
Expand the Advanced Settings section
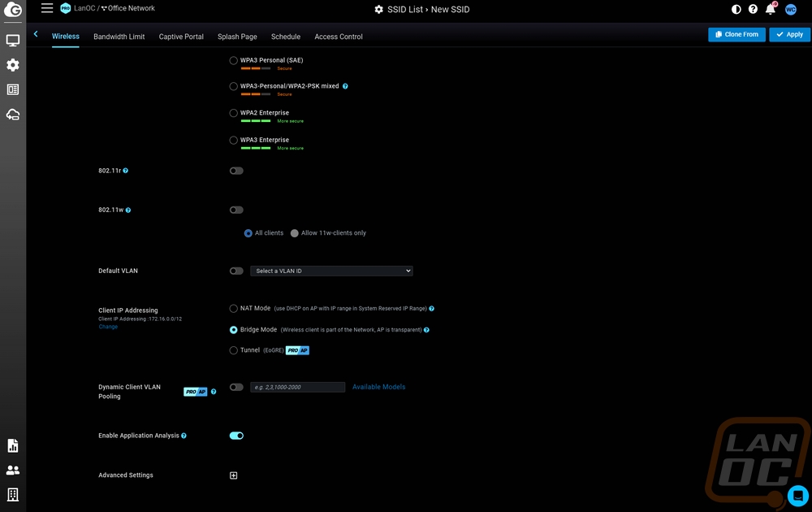(x=234, y=475)
